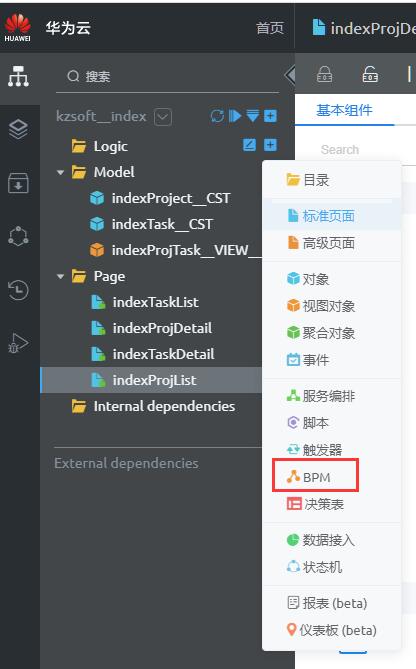Click the Huawei logo icon
The image size is (416, 669).
17,28
